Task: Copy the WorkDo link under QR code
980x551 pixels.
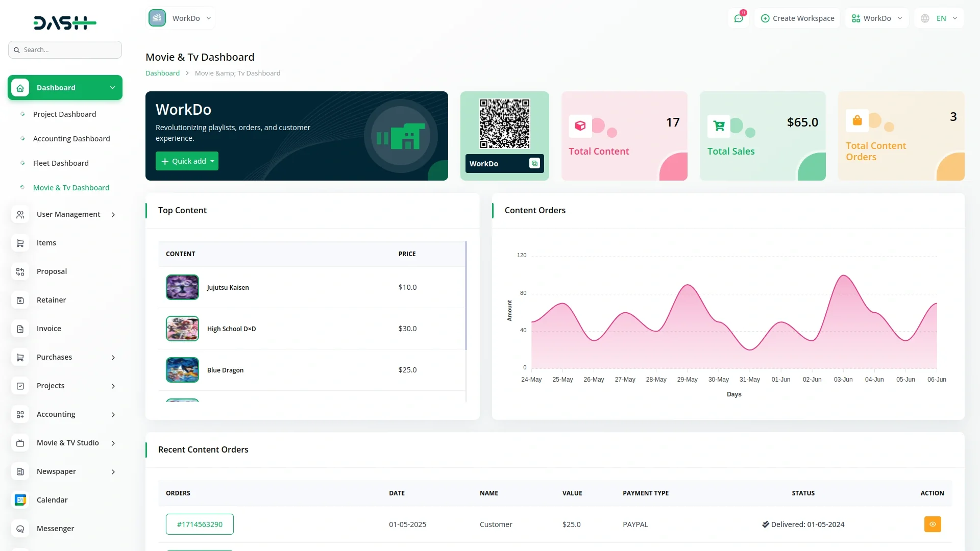Action: 534,163
